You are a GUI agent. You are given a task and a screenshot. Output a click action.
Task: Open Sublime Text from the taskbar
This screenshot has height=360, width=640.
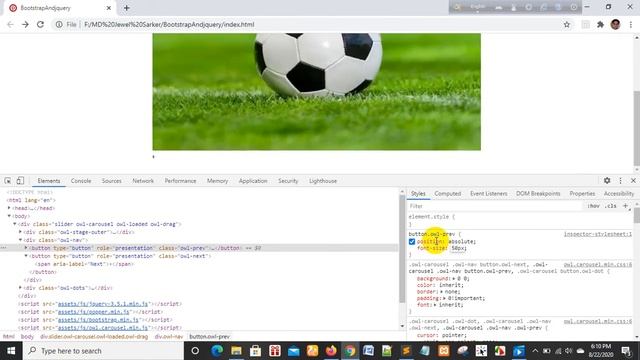(x=406, y=351)
